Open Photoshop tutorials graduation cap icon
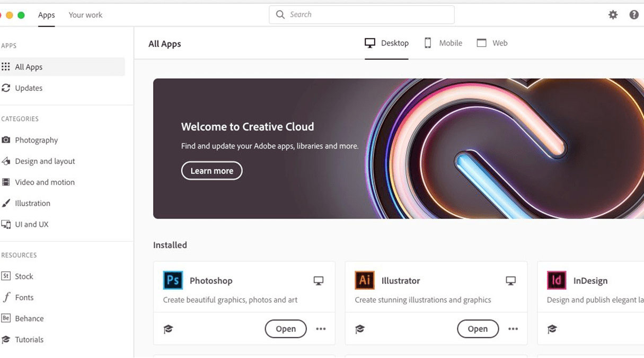The height and width of the screenshot is (358, 644). (x=168, y=329)
